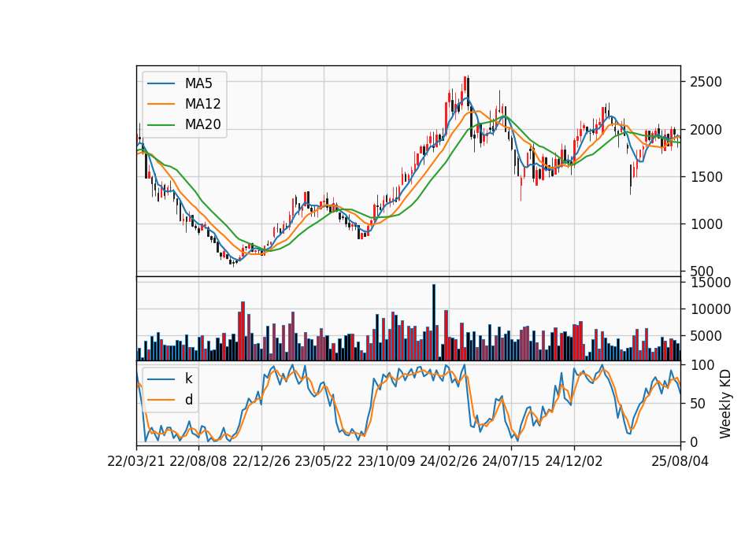The height and width of the screenshot is (543, 756).
Task: Click the 5000 volume axis tick label
Action: [706, 336]
